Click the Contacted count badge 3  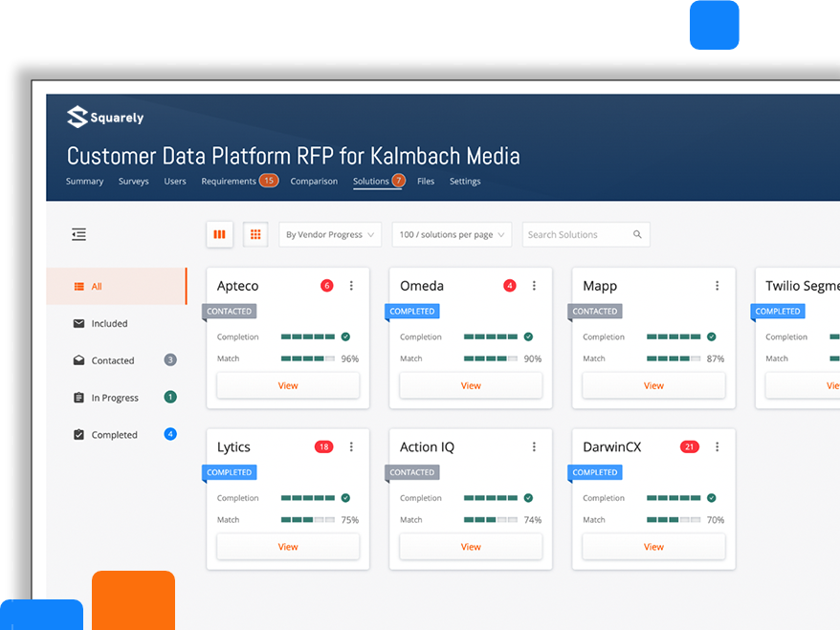(x=170, y=359)
